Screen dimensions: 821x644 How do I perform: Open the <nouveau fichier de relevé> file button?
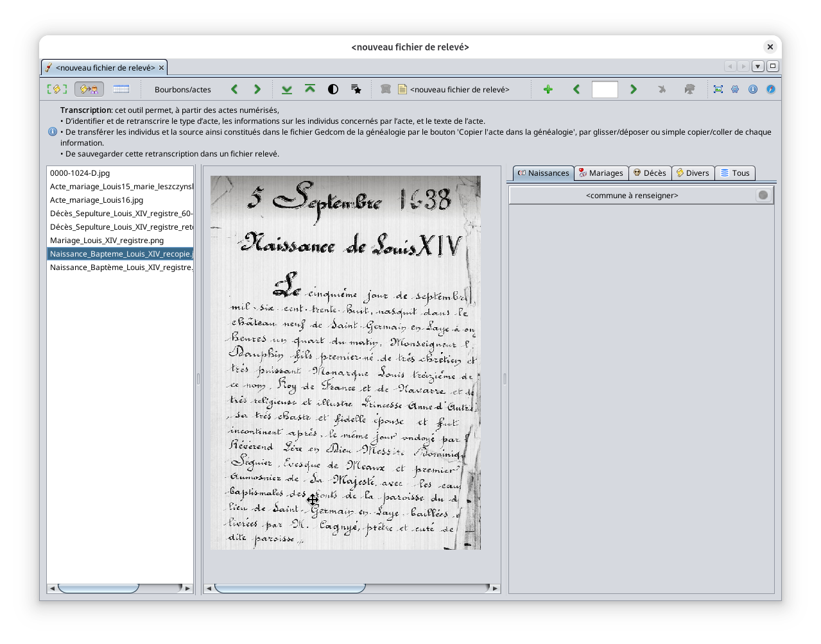(x=454, y=89)
